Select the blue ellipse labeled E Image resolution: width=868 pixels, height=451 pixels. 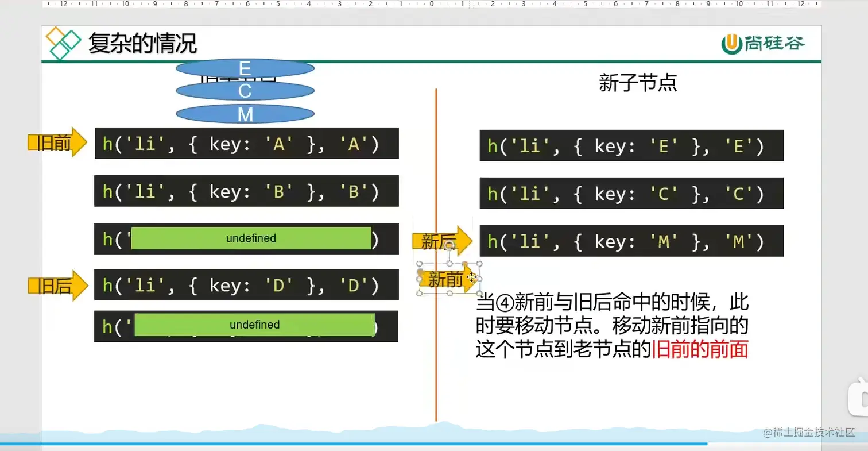coord(245,68)
